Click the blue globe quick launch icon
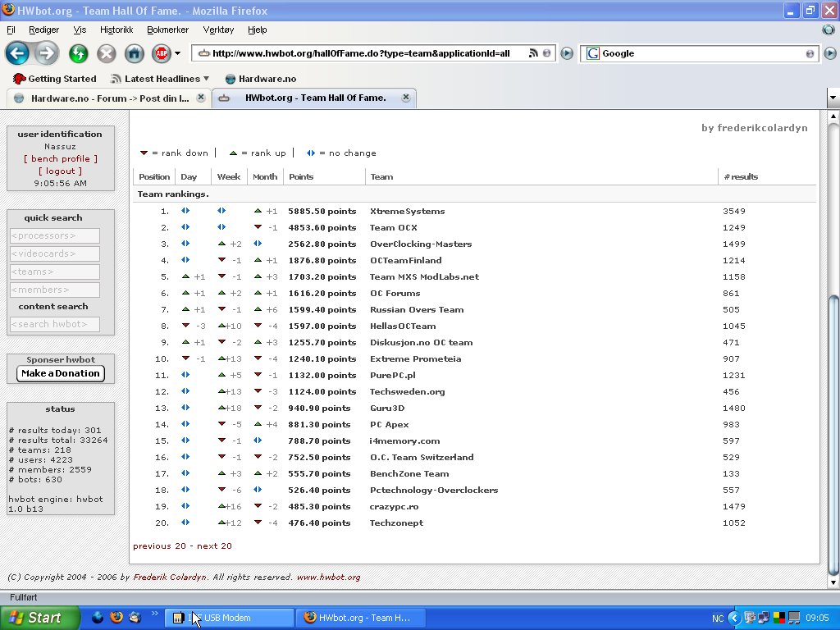This screenshot has width=840, height=630. tap(98, 618)
